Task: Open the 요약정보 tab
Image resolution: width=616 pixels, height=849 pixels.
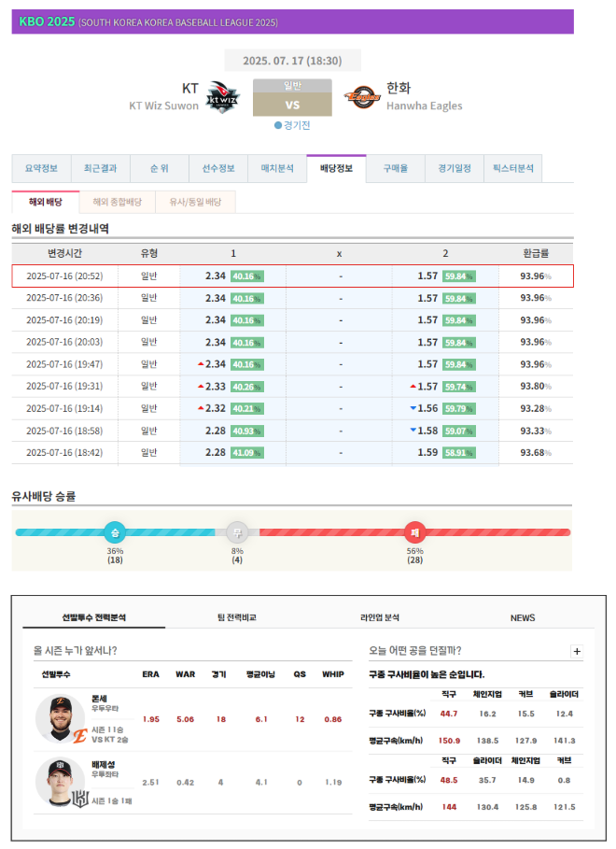Action: pos(41,168)
